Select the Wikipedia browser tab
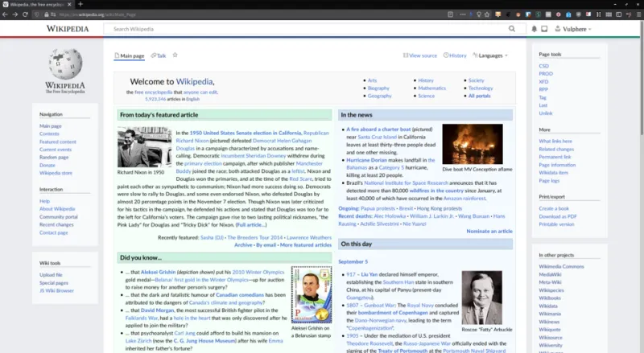This screenshot has height=353, width=644. point(36,4)
